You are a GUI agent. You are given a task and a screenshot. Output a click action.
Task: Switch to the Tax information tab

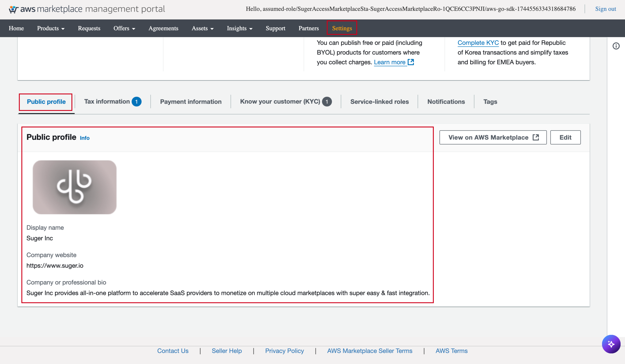point(107,101)
